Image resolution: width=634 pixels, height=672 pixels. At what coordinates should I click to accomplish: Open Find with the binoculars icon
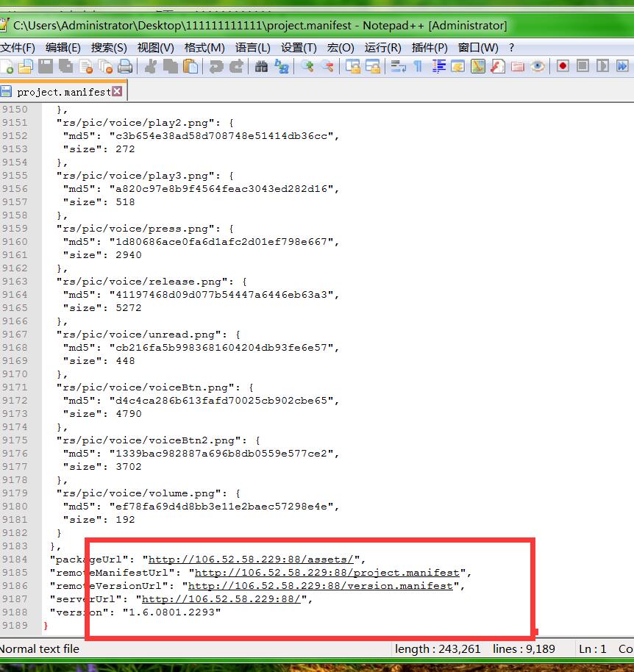[261, 66]
